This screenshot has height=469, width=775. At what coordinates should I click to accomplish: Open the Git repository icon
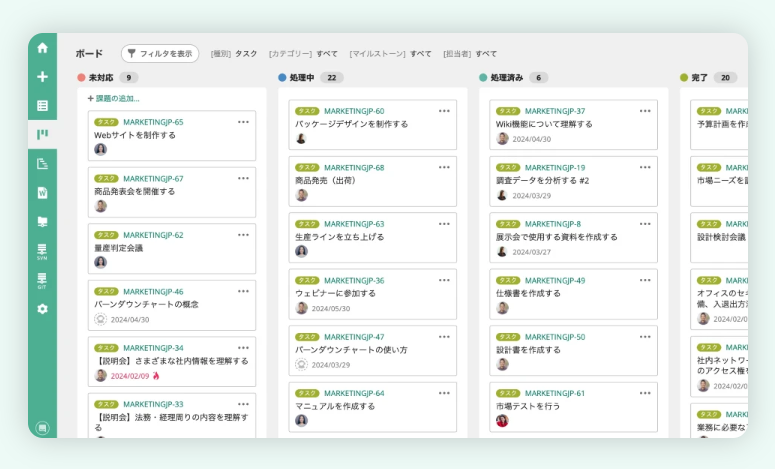(x=43, y=280)
